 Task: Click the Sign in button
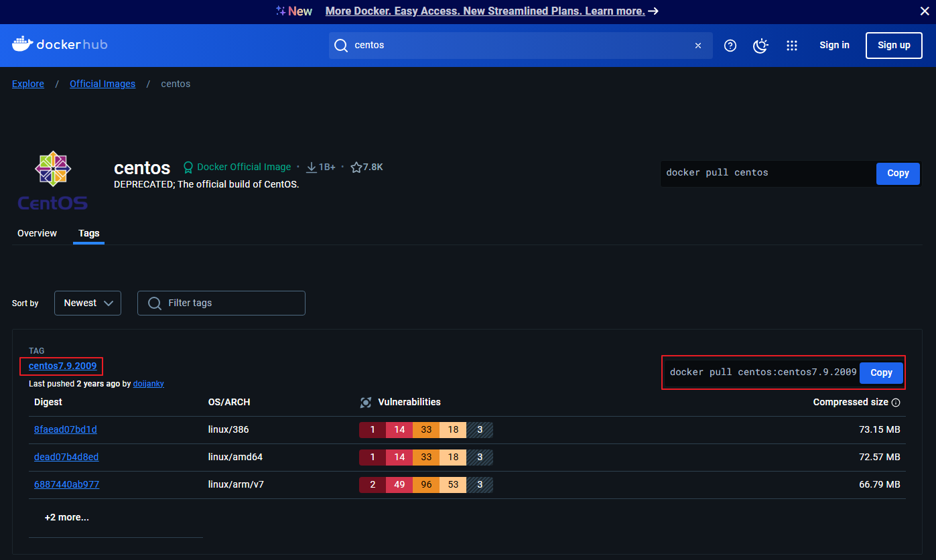(834, 46)
